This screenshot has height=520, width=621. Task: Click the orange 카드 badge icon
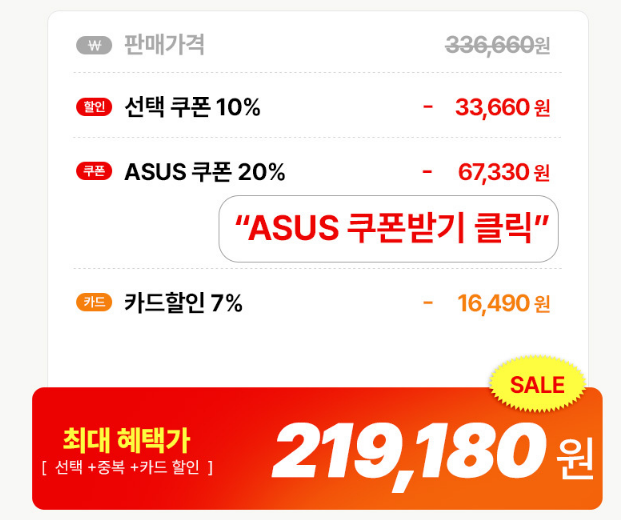point(94,302)
